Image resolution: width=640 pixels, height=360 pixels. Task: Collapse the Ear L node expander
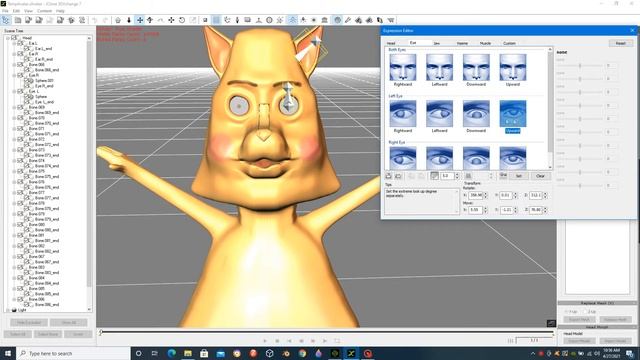pyautogui.click(x=14, y=43)
